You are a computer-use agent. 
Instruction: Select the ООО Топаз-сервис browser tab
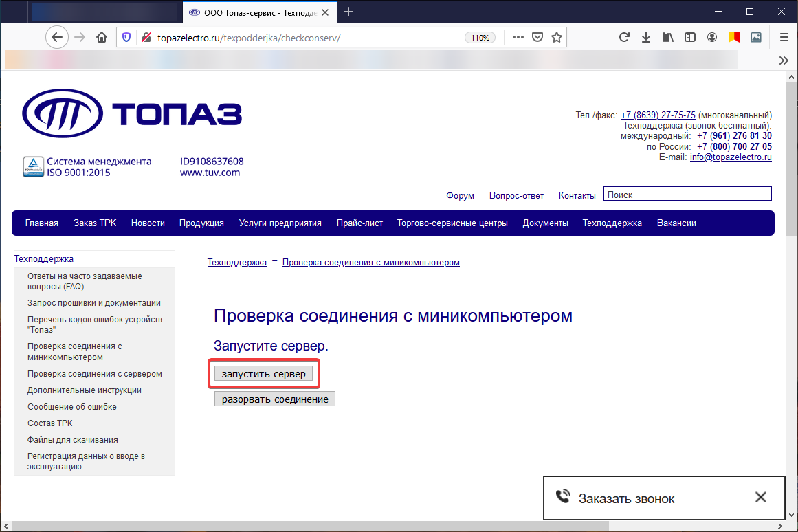[x=260, y=12]
